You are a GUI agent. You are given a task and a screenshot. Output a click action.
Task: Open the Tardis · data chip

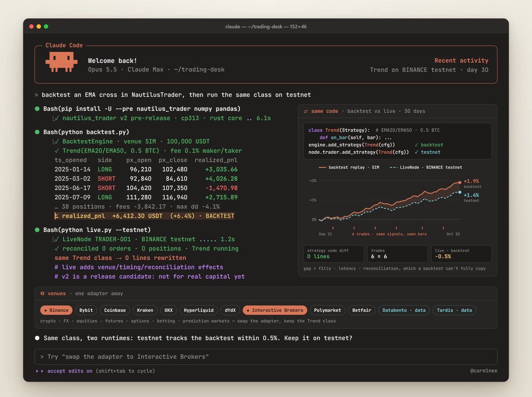tap(454, 311)
